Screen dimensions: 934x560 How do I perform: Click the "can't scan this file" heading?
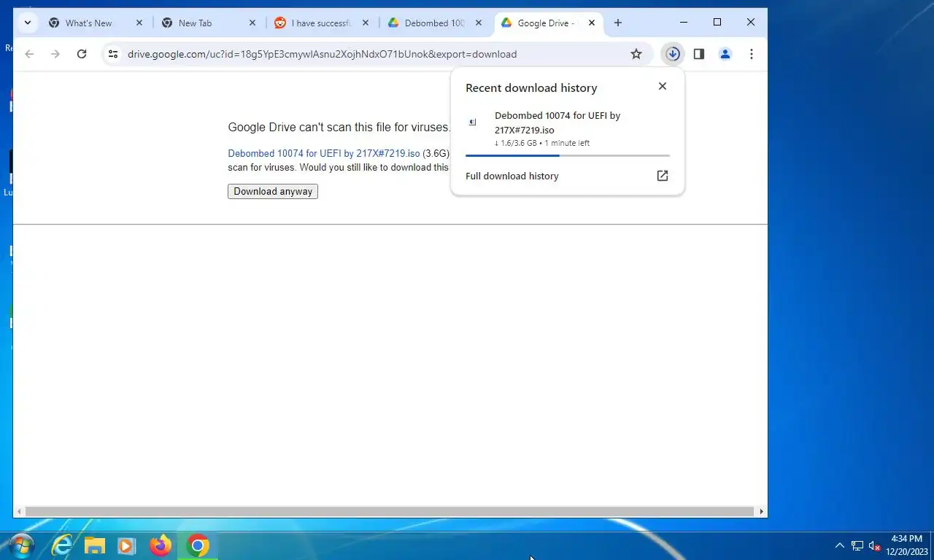339,127
